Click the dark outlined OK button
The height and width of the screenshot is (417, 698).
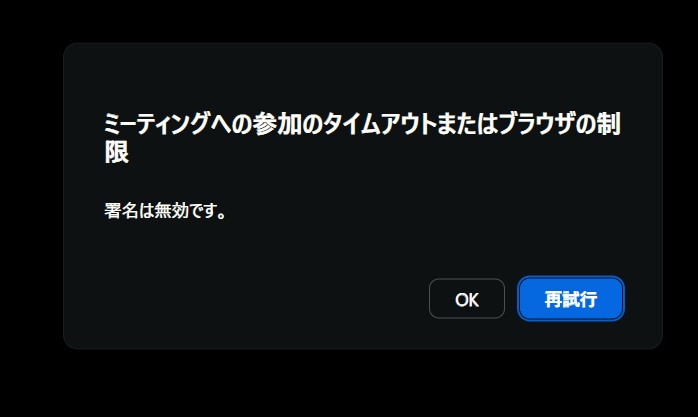pyautogui.click(x=467, y=299)
